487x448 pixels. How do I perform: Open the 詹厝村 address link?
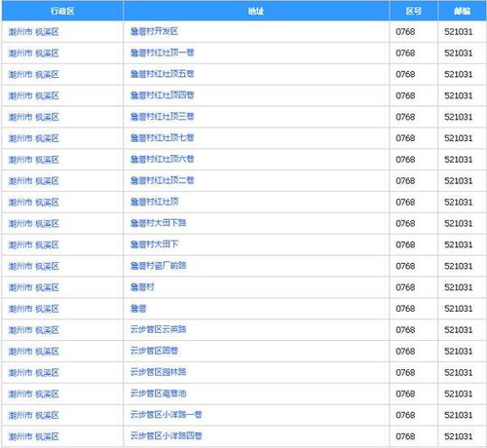(142, 287)
